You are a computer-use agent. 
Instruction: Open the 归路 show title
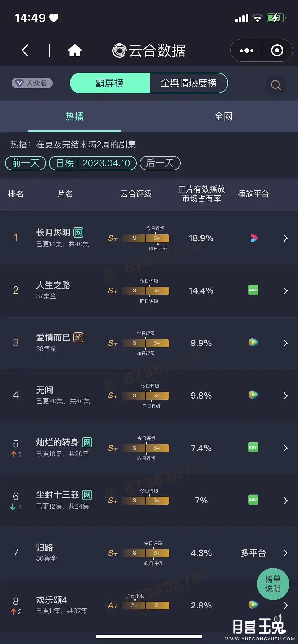pyautogui.click(x=45, y=547)
